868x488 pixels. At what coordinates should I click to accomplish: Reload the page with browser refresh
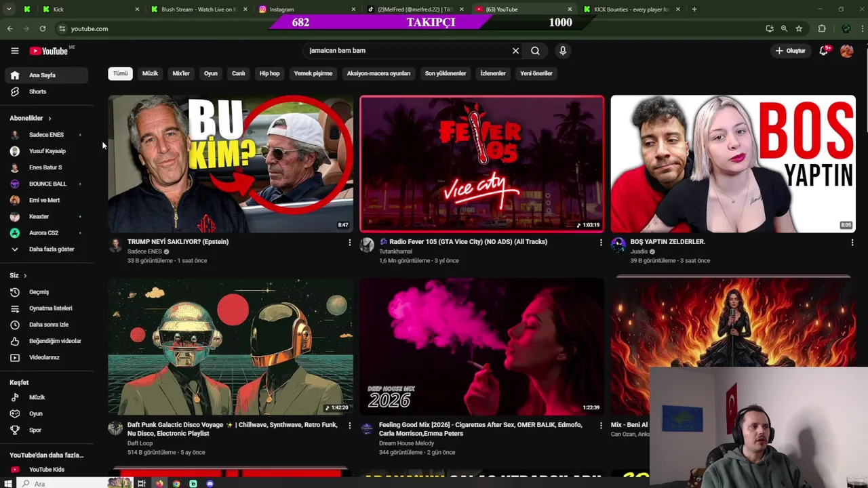[x=43, y=28]
